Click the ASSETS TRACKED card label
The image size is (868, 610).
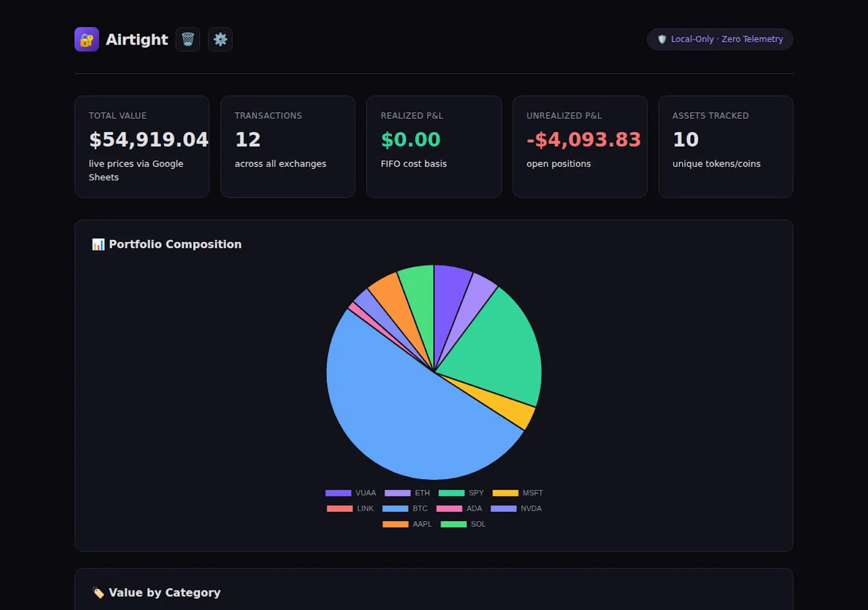click(711, 115)
